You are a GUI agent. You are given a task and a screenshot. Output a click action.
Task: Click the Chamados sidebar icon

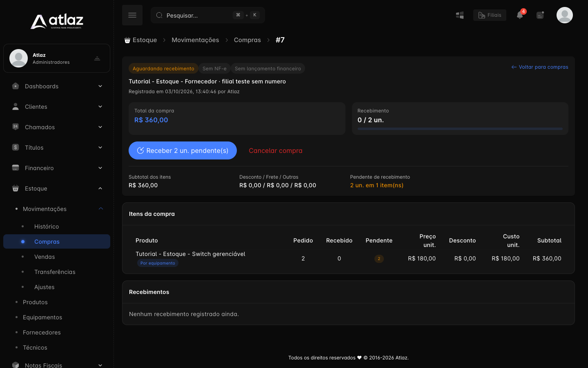point(16,127)
